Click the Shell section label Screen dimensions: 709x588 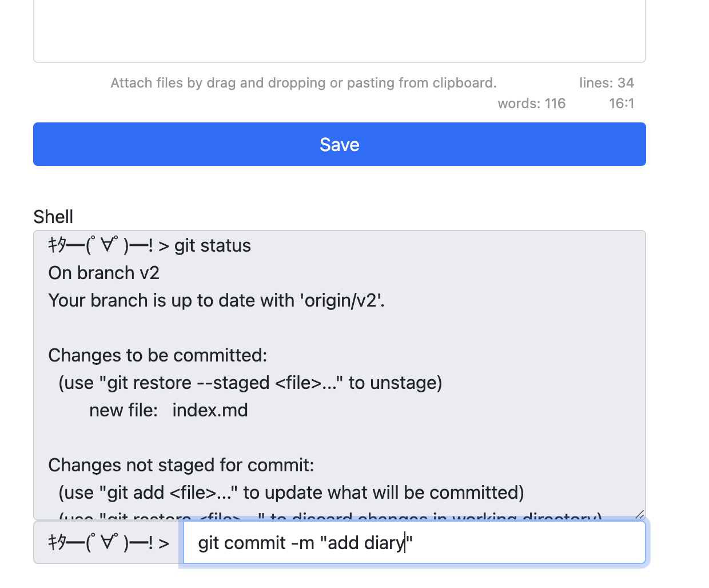pyautogui.click(x=53, y=217)
